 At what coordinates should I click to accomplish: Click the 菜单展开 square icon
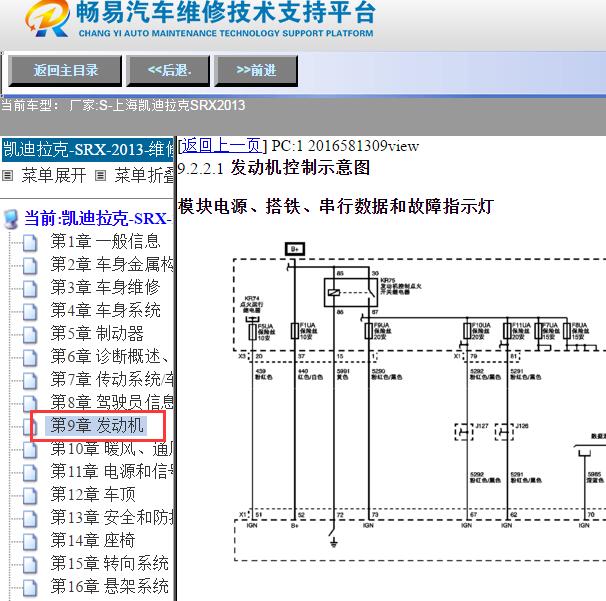pyautogui.click(x=8, y=176)
